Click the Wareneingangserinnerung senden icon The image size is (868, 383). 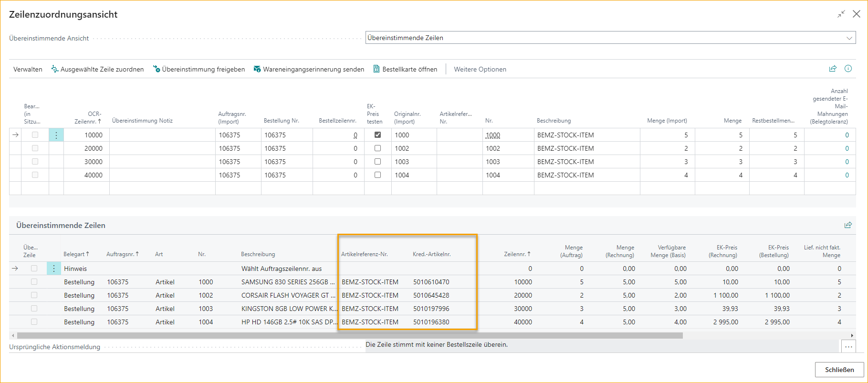257,69
